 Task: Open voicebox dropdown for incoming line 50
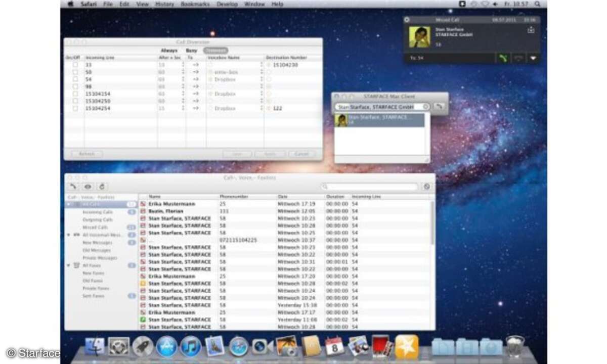(262, 72)
